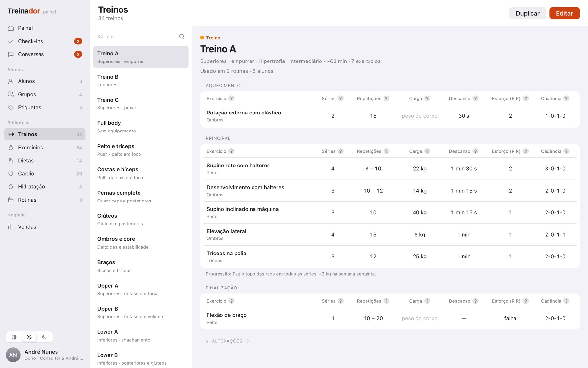
Task: Open the Alunos menu item
Action: pyautogui.click(x=45, y=81)
